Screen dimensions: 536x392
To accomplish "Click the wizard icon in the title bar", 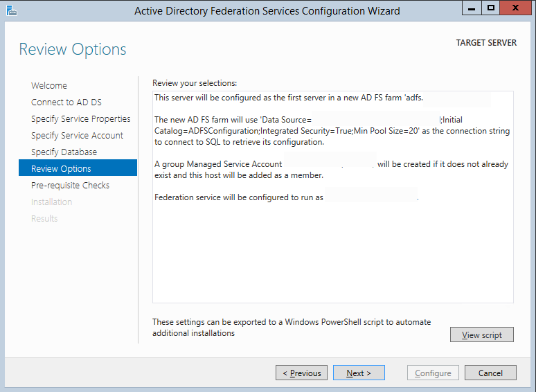I will click(10, 10).
